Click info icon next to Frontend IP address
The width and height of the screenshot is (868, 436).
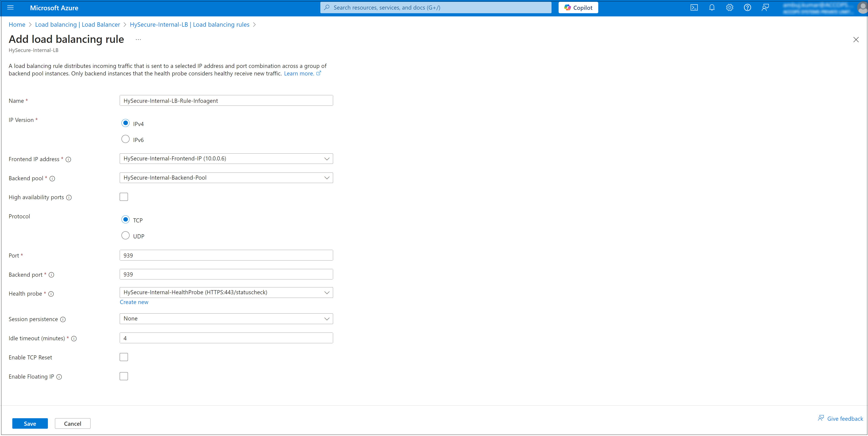(68, 159)
